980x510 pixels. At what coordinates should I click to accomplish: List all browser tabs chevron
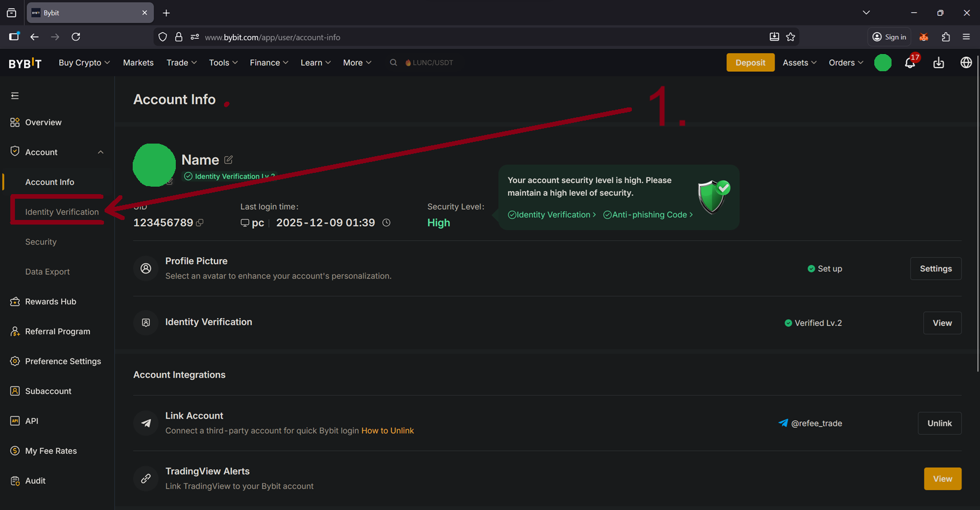click(866, 13)
